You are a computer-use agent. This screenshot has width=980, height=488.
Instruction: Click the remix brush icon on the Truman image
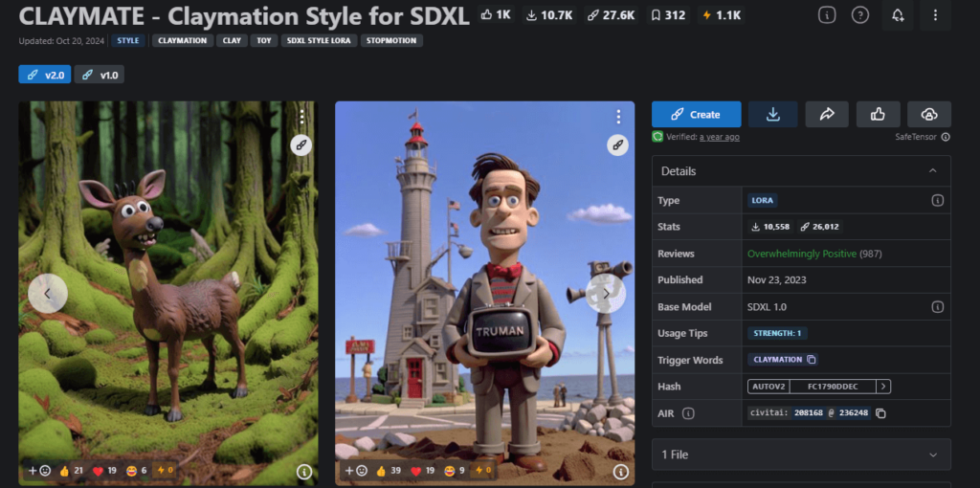(618, 144)
